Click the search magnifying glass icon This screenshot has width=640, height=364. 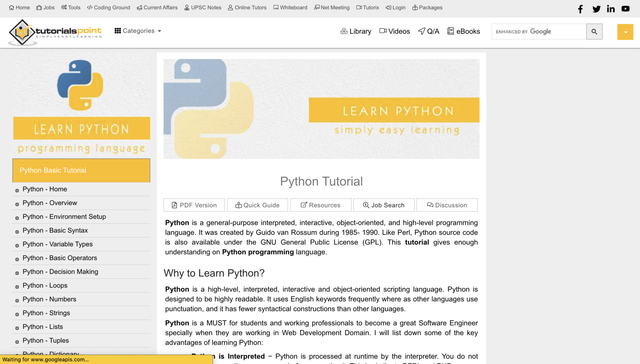[x=594, y=32]
